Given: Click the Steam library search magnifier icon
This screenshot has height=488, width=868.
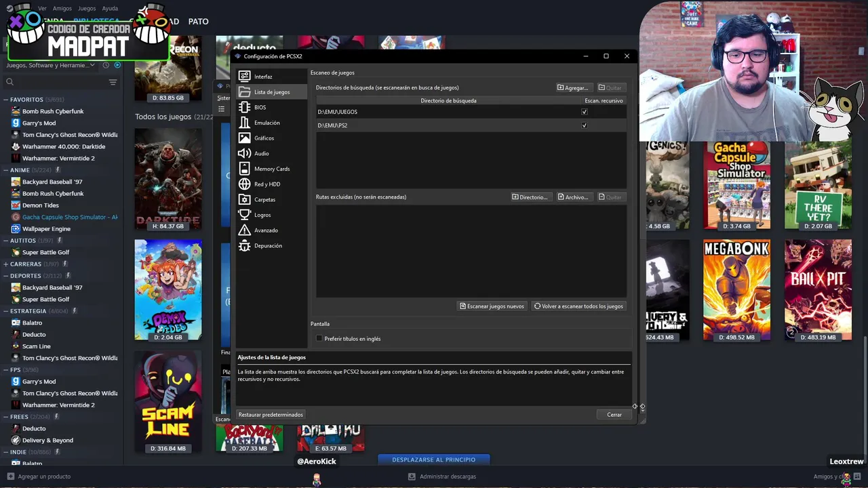Looking at the screenshot, I should [x=10, y=82].
